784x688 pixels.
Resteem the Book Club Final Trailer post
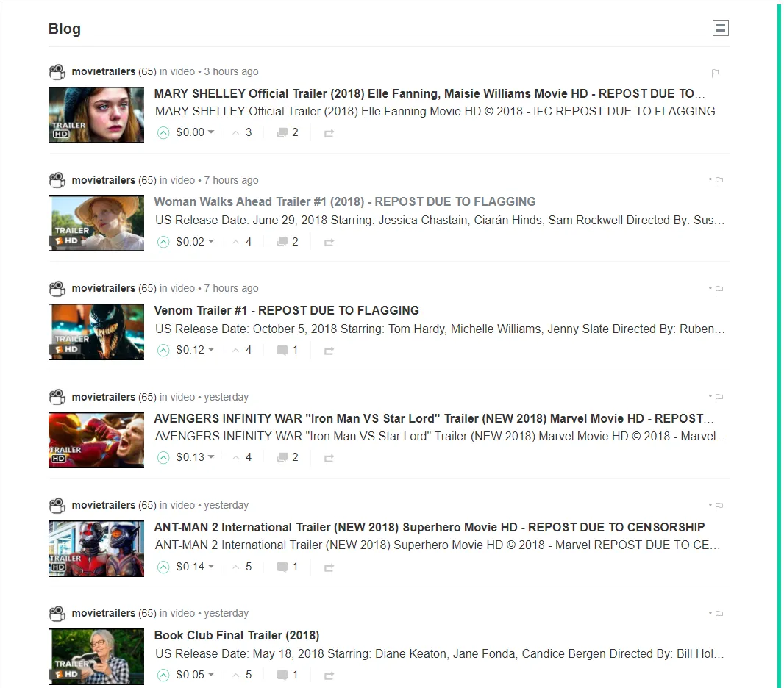pos(329,676)
